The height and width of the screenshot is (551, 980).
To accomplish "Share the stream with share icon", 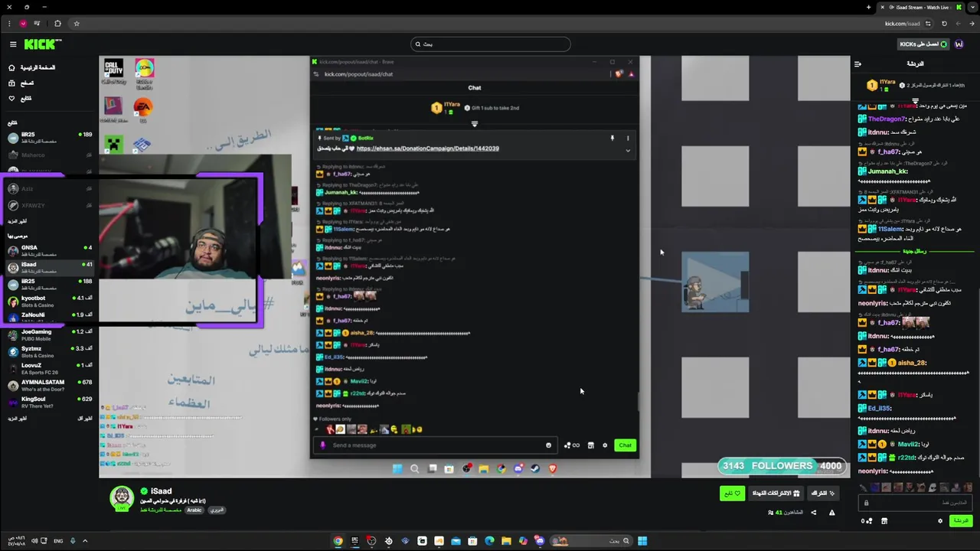I will coord(813,513).
